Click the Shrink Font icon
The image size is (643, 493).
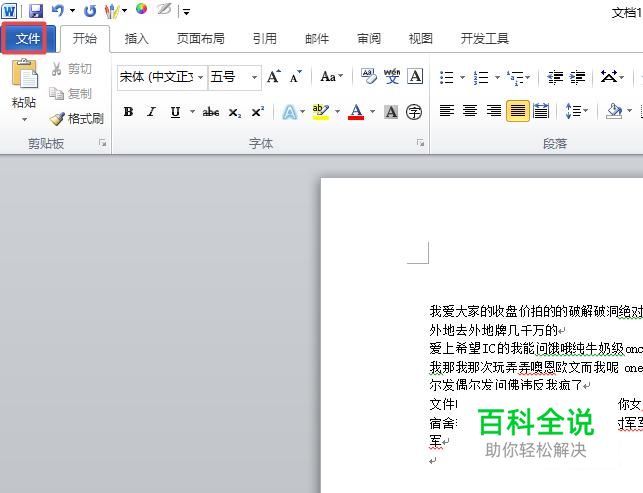coord(295,77)
